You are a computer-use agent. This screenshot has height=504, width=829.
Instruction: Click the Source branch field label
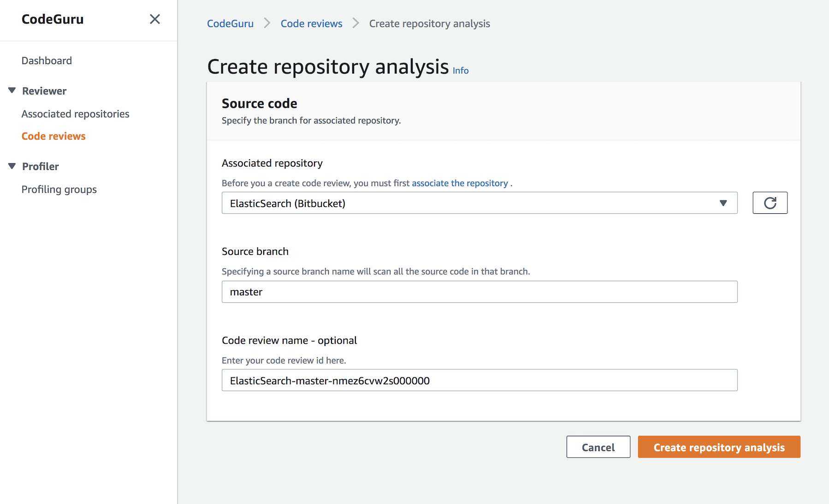(255, 251)
